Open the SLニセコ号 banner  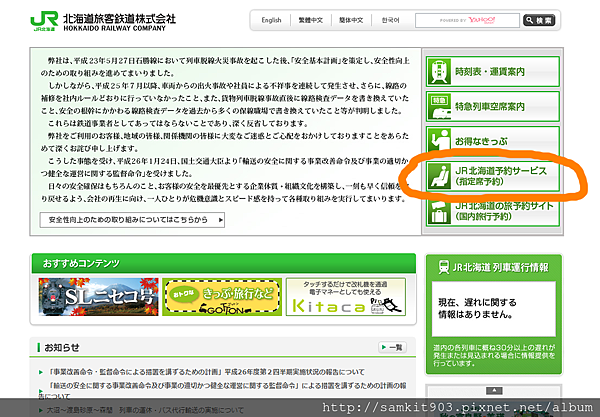98,297
